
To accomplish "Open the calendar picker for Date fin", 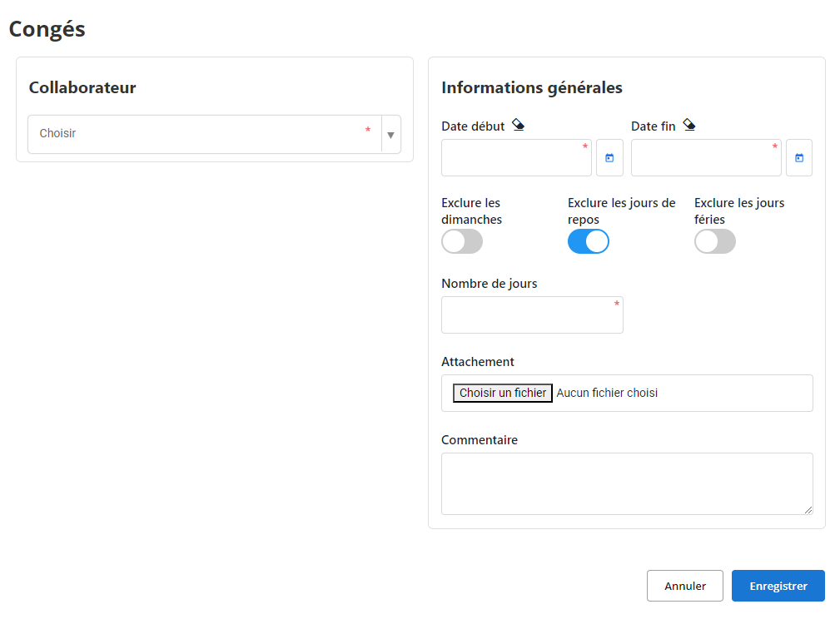I will tap(799, 158).
